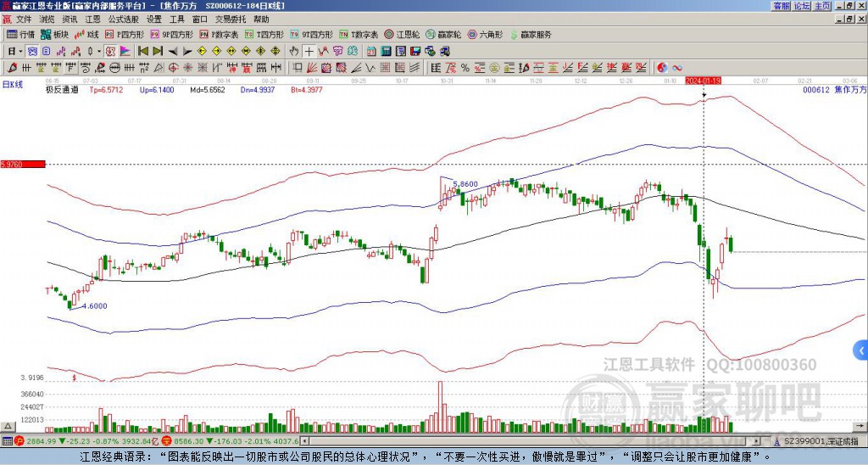
Task: Click the circled-minus measurement icon
Action: [115, 68]
